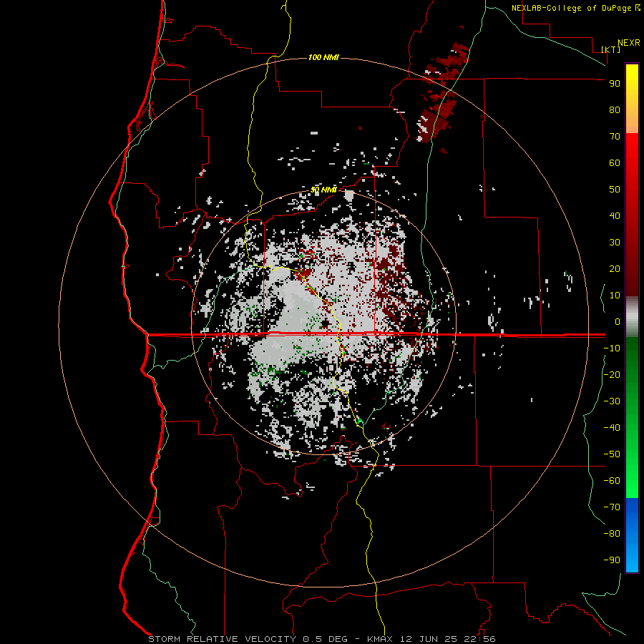The width and height of the screenshot is (644, 644).
Task: Click the -50 value on velocity scale
Action: [x=612, y=454]
